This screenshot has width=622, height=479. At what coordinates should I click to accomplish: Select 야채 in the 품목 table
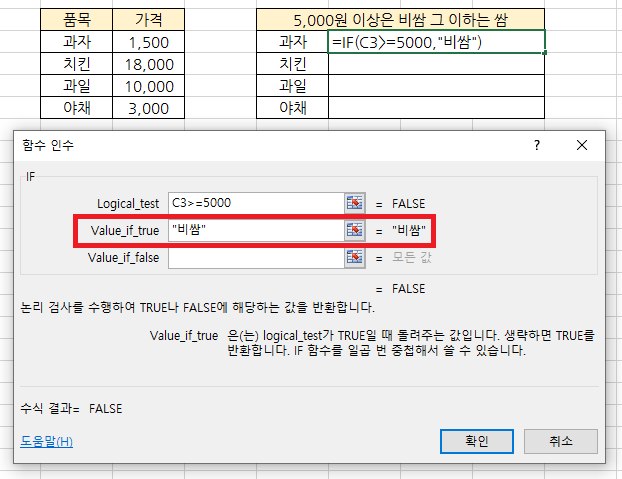click(x=77, y=107)
